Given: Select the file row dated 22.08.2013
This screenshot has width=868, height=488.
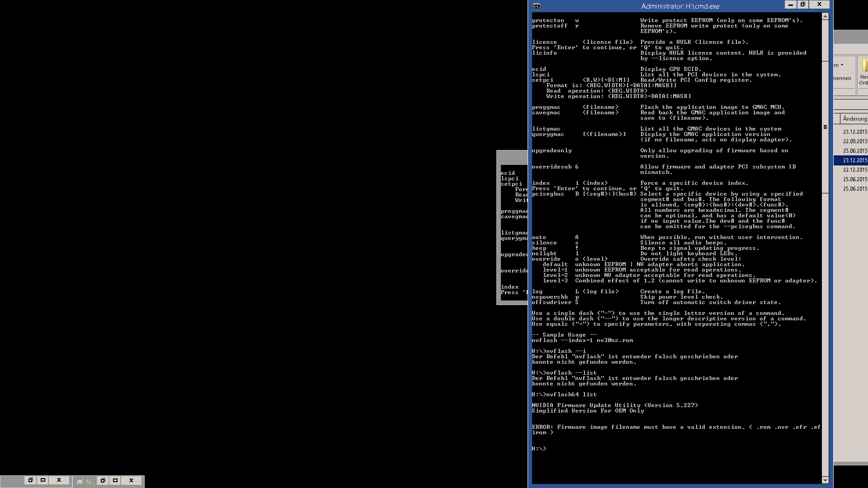Looking at the screenshot, I should click(x=854, y=141).
